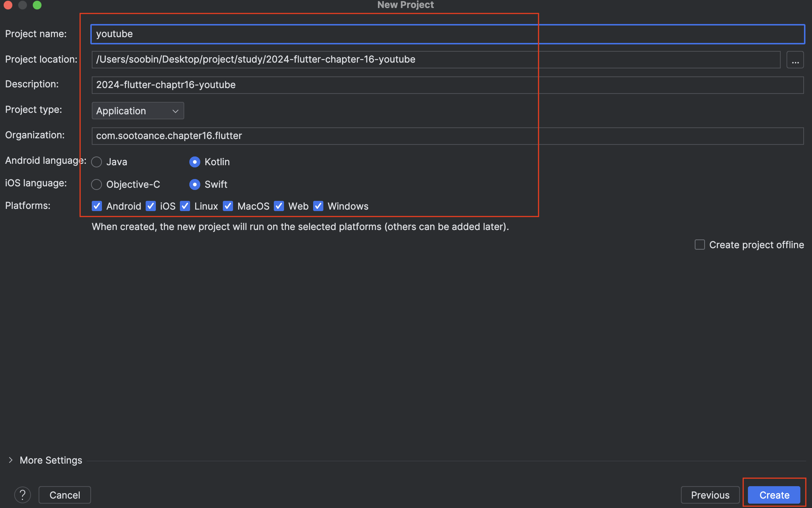Go back with the Previous button
Viewport: 812px width, 508px height.
[x=710, y=495]
